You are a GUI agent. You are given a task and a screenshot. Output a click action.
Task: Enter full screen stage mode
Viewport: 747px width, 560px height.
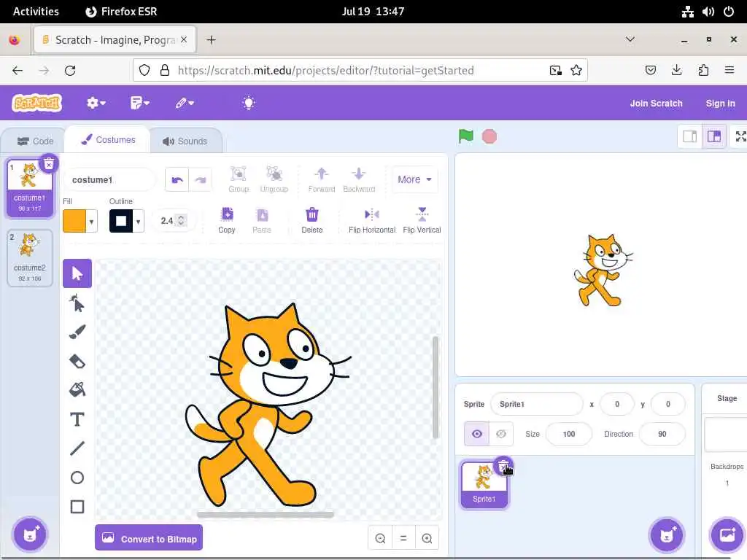[x=740, y=136]
